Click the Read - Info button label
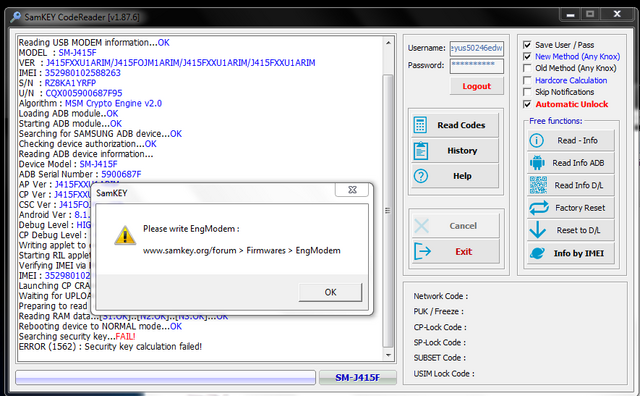The height and width of the screenshot is (396, 640). click(578, 140)
